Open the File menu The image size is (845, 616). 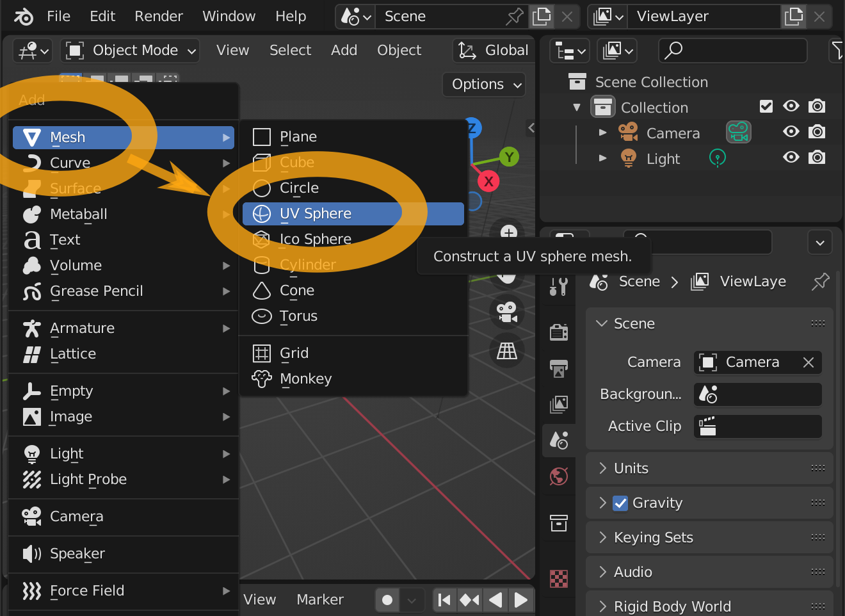click(58, 17)
